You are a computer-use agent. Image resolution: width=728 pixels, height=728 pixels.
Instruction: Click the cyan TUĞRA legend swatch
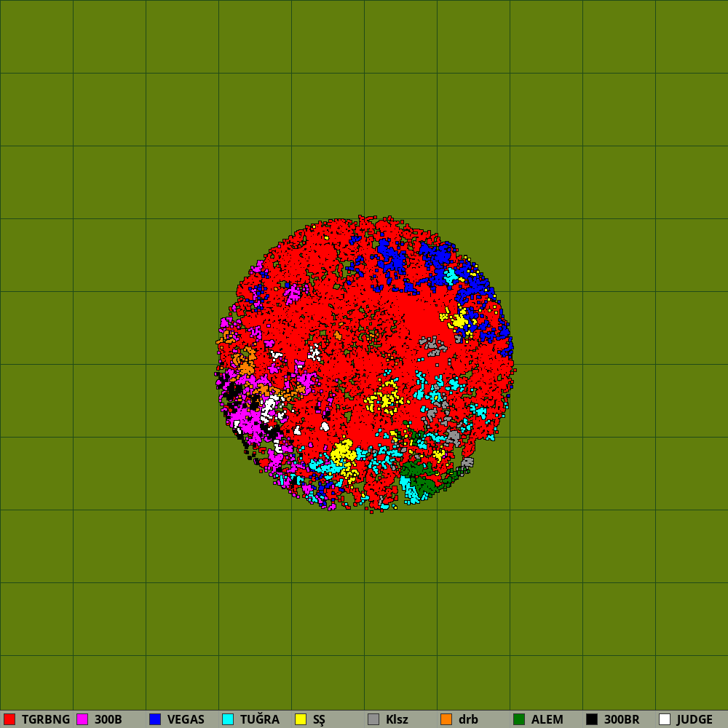(x=228, y=719)
